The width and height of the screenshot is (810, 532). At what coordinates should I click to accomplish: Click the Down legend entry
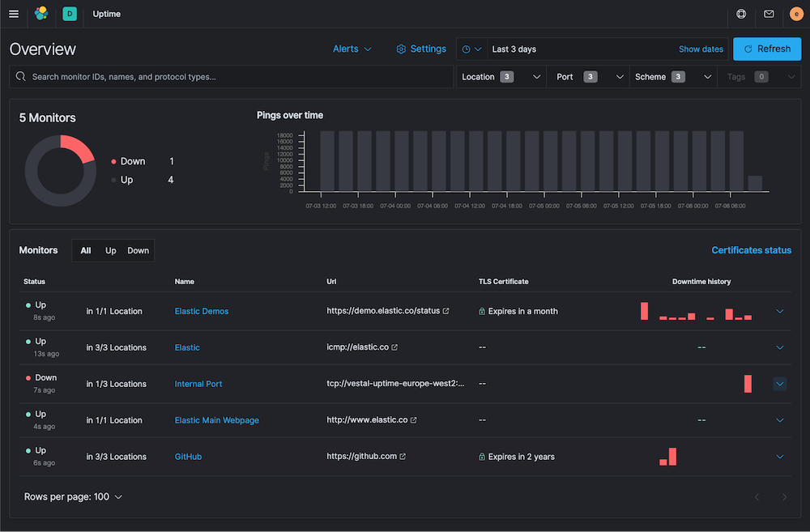[x=143, y=161]
